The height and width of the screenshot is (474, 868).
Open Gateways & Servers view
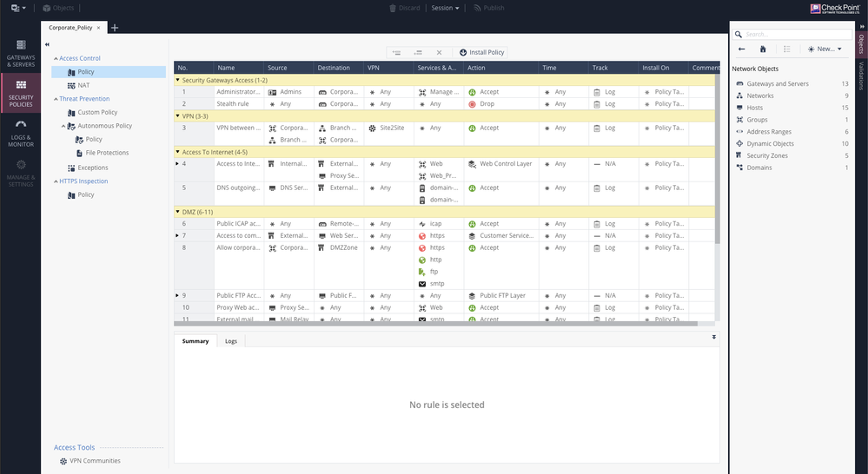(21, 52)
